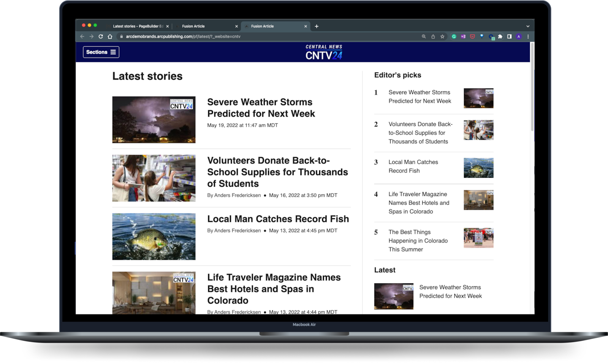
Task: Bookmark this page using the star icon
Action: [x=442, y=36]
